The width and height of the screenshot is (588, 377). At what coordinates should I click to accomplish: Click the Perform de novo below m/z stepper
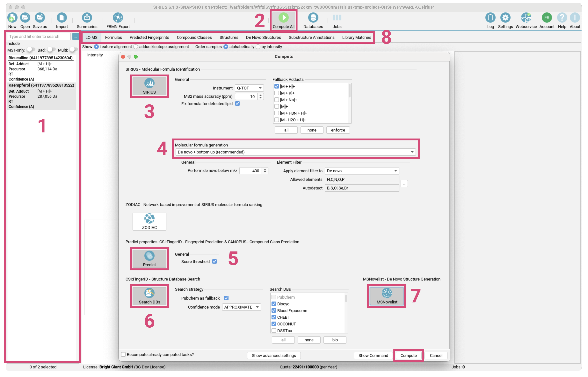pyautogui.click(x=265, y=171)
